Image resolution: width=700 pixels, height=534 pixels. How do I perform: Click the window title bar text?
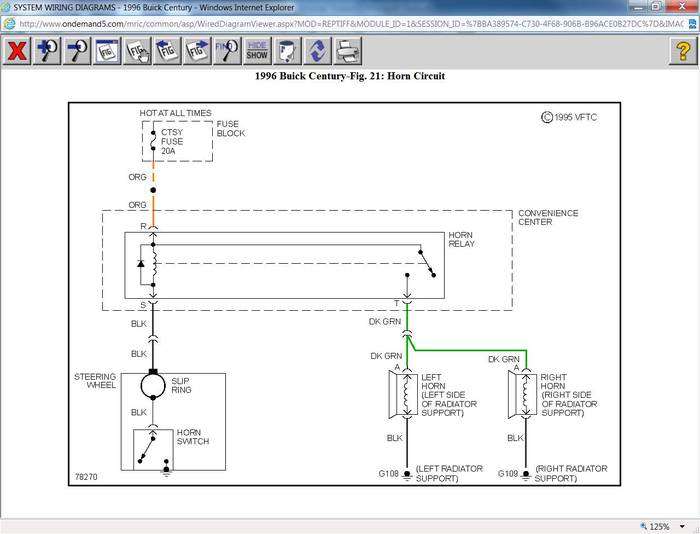click(x=154, y=8)
